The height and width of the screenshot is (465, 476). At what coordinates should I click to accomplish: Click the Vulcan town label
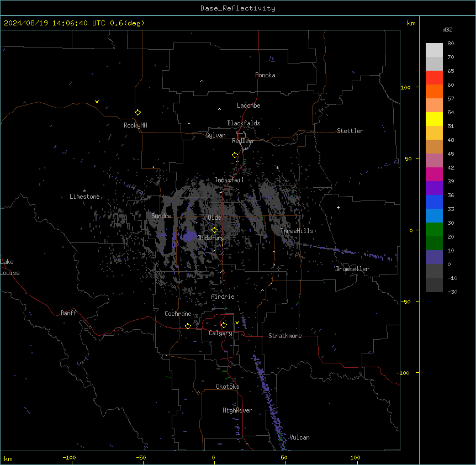299,437
